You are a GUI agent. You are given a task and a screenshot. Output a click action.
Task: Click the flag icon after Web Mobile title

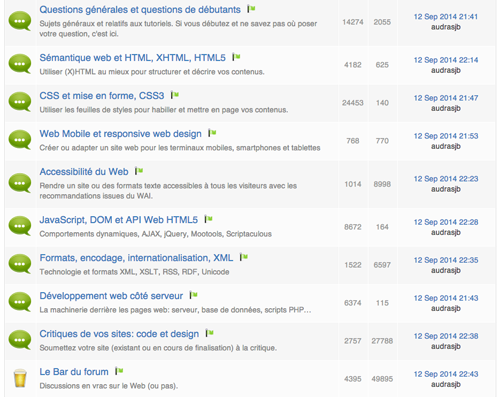coord(212,133)
